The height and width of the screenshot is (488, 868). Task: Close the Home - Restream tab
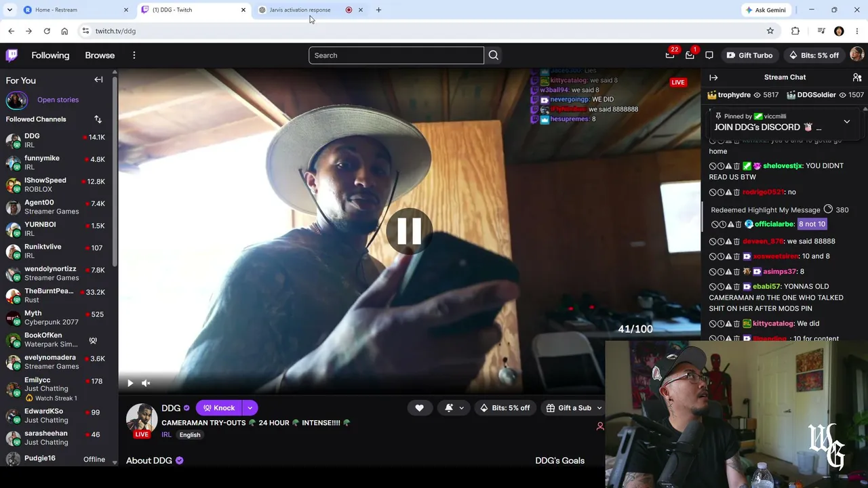(126, 9)
